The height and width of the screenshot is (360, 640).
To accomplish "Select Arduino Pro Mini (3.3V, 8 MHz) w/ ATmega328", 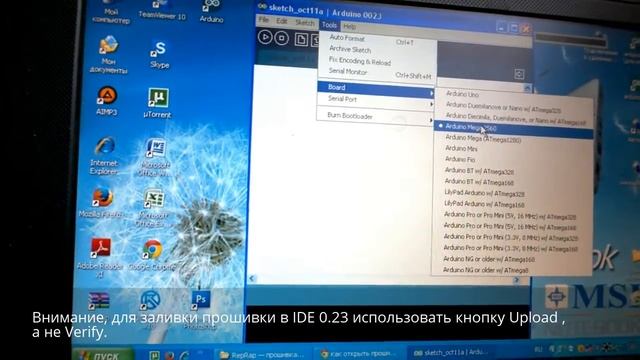I will tap(512, 238).
